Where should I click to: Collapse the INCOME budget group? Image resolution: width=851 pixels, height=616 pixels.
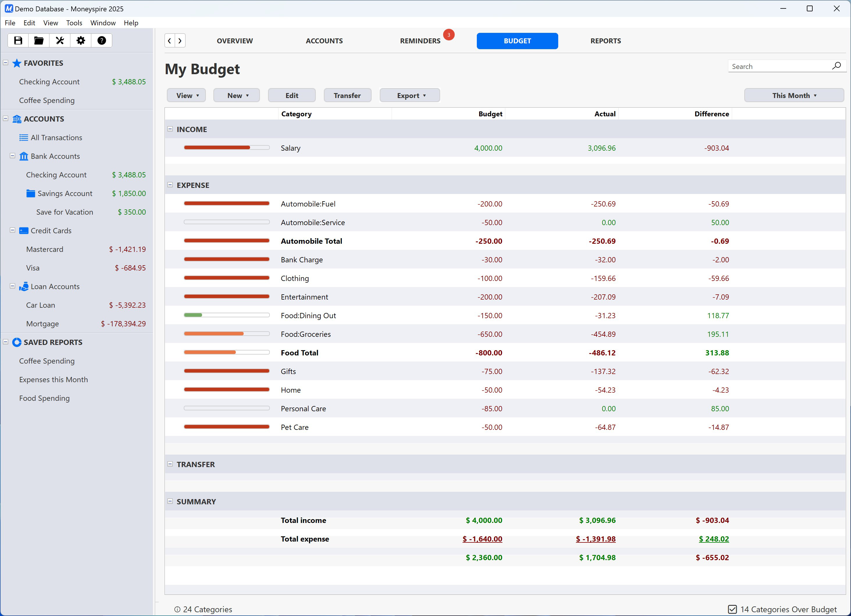pos(170,129)
